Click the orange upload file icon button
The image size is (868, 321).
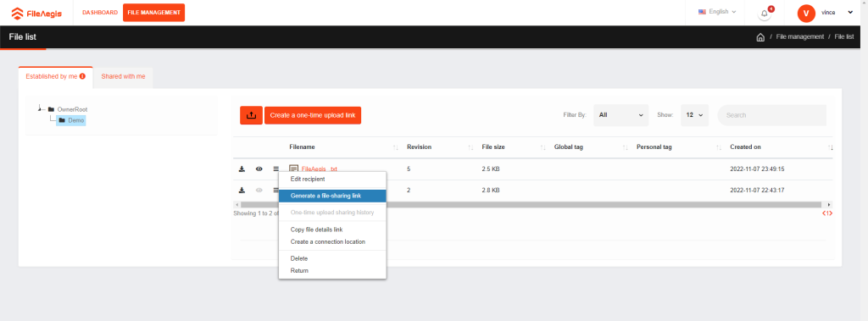coord(251,115)
